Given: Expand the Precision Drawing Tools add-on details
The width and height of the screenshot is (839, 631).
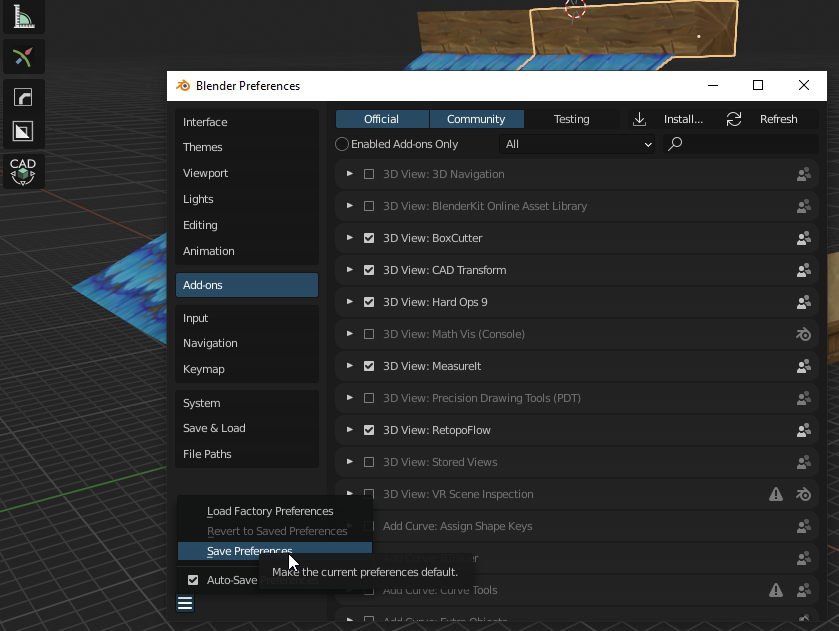Looking at the screenshot, I should click(349, 398).
